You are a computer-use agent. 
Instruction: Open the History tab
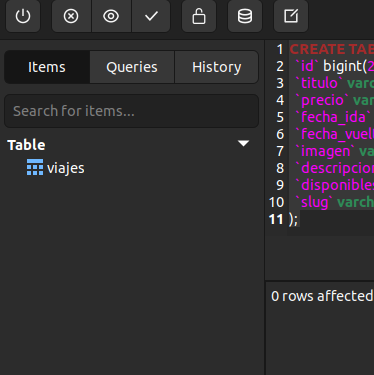coord(217,67)
